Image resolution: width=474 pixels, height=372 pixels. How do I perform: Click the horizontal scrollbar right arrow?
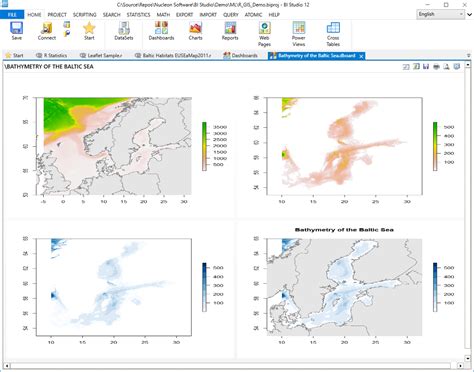[x=460, y=366]
